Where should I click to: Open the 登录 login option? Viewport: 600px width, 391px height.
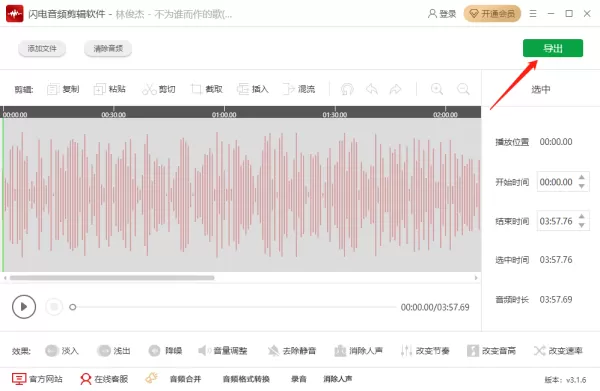[442, 14]
